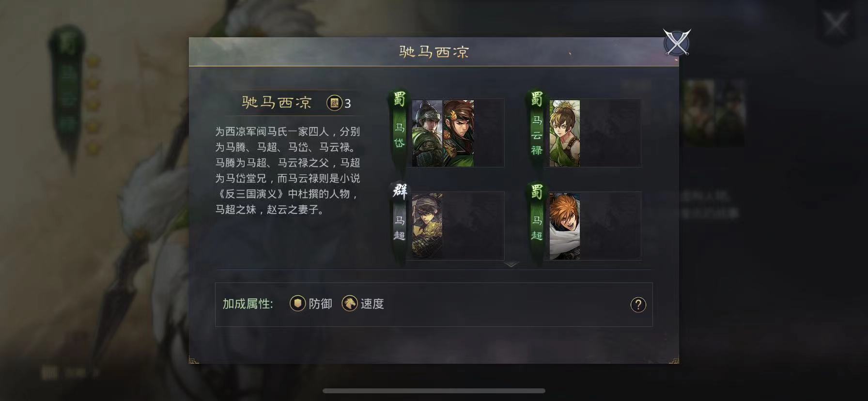868x401 pixels.
Task: Click the blurred background close X
Action: (x=836, y=24)
